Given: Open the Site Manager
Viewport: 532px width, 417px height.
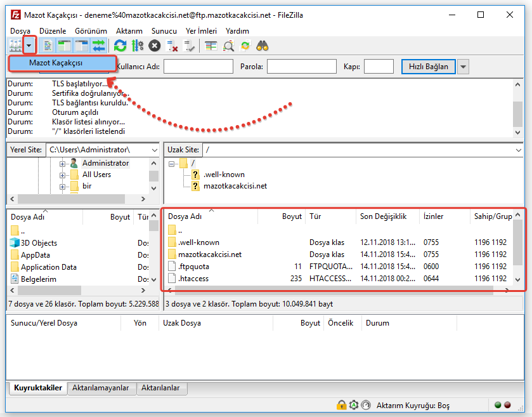Looking at the screenshot, I should pyautogui.click(x=14, y=45).
